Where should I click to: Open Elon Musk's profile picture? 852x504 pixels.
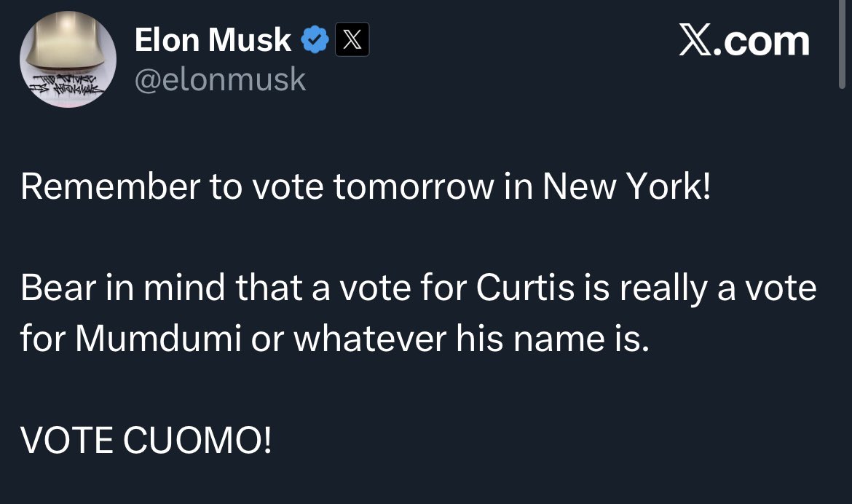(68, 60)
